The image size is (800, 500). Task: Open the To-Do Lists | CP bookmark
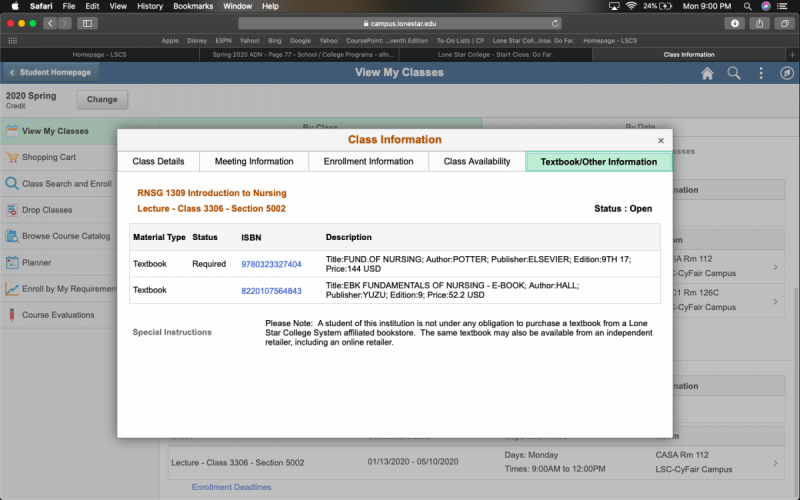tap(460, 41)
